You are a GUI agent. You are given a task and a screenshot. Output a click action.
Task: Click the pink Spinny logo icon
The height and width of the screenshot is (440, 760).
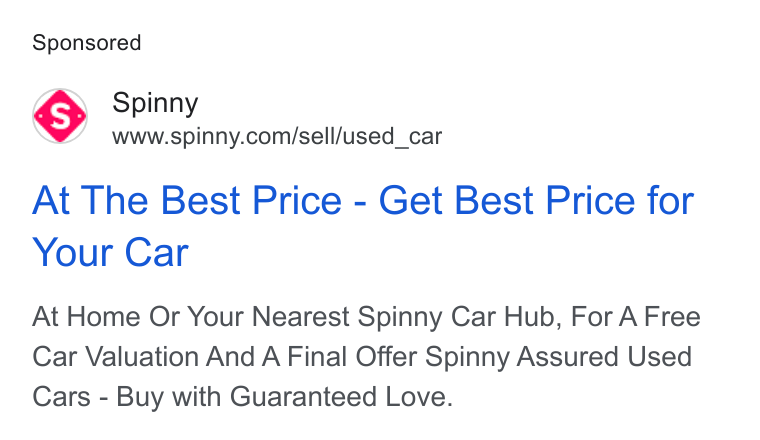click(x=60, y=116)
